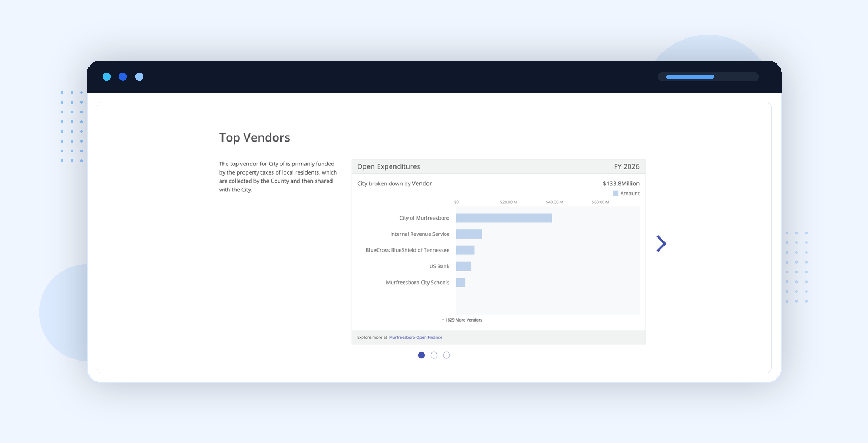Click the BlueCross BlueShield of Tennessee bar
Image resolution: width=868 pixels, height=443 pixels.
click(x=465, y=250)
